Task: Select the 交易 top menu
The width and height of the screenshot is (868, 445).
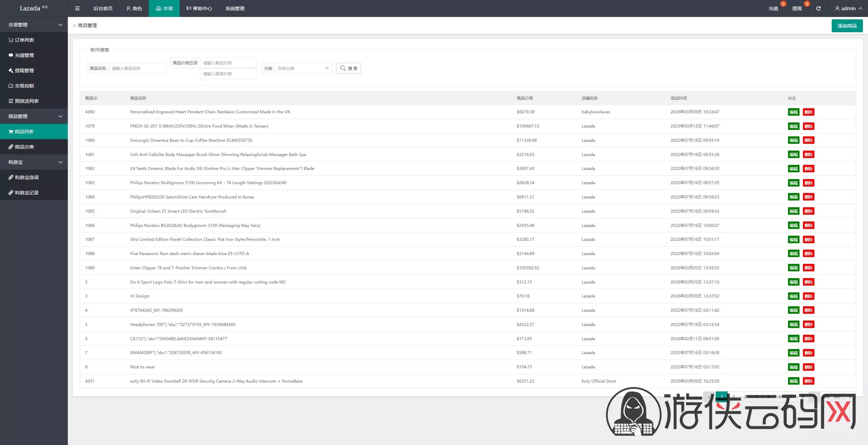Action: click(x=164, y=8)
